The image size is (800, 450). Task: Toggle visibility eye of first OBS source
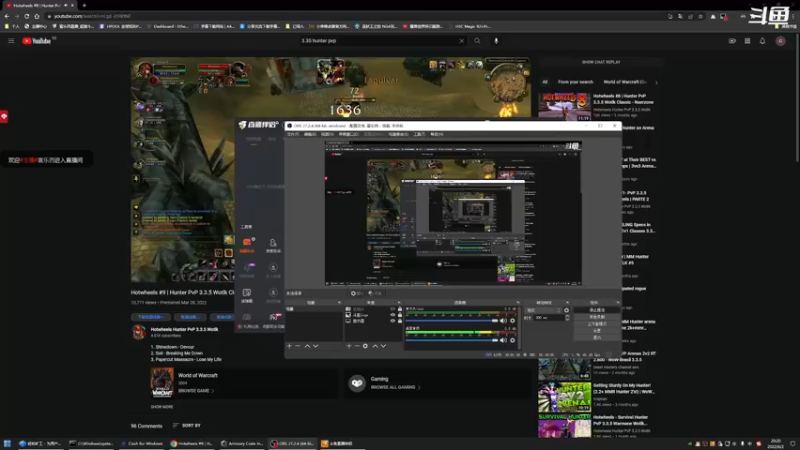pyautogui.click(x=392, y=309)
